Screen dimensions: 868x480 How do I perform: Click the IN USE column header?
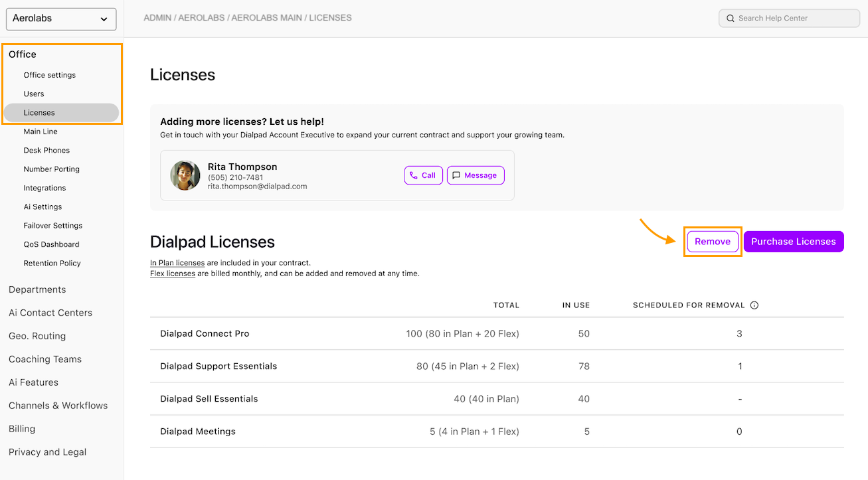[x=576, y=305]
